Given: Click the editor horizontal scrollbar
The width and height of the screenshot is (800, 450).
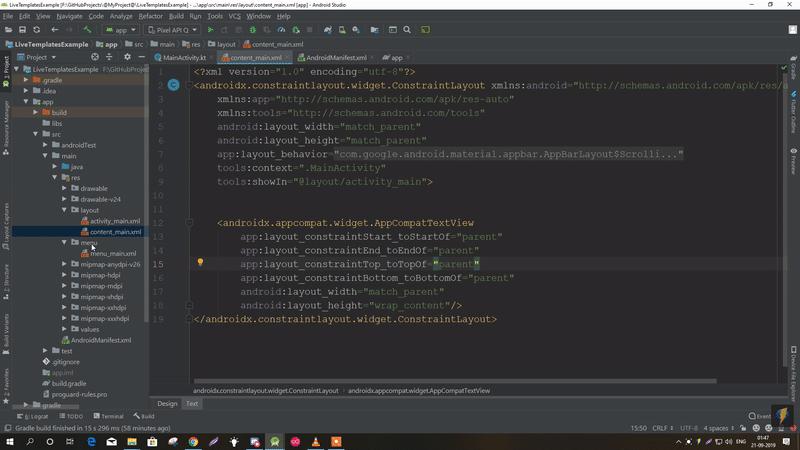Looking at the screenshot, I should pyautogui.click(x=455, y=381).
